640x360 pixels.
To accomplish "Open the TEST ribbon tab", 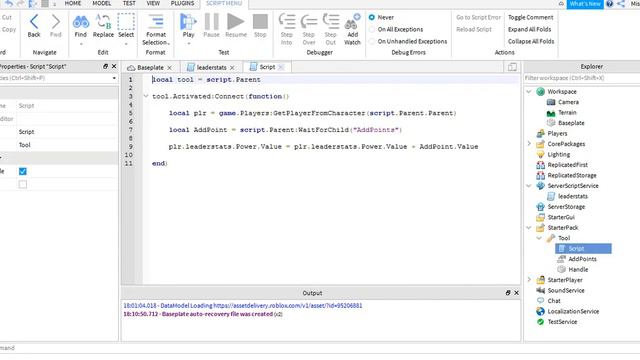I will pos(129,3).
